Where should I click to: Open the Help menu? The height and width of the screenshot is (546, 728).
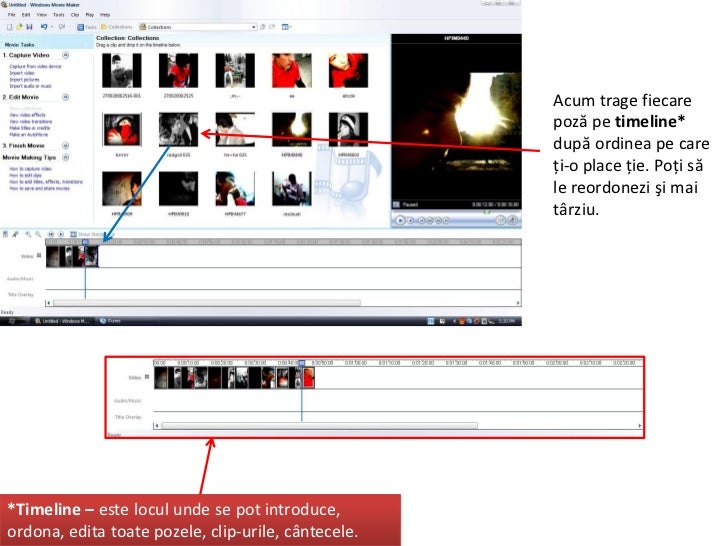(x=105, y=15)
